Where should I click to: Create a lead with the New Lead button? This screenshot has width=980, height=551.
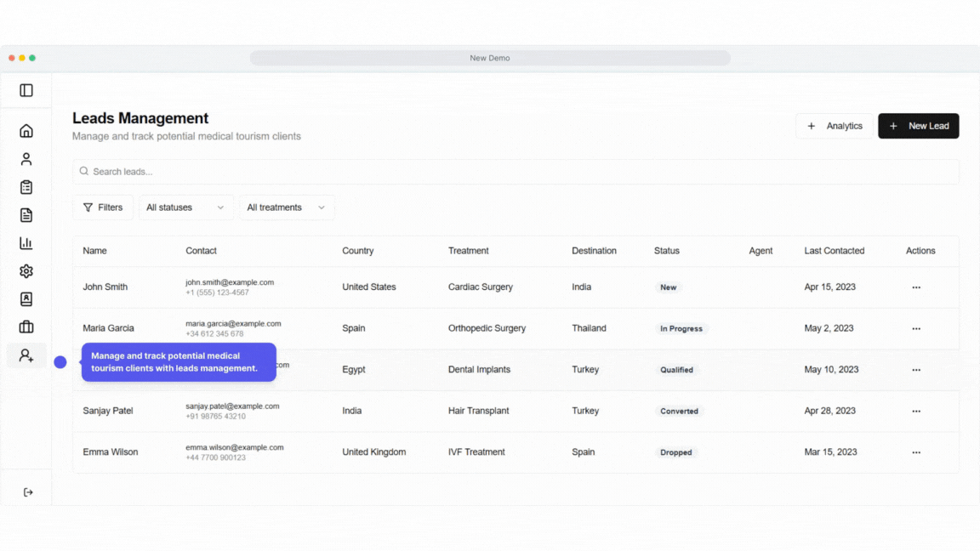[919, 125]
